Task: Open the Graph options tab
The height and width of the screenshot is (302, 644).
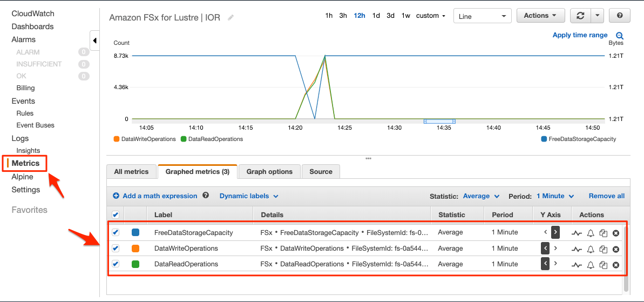Action: tap(269, 171)
